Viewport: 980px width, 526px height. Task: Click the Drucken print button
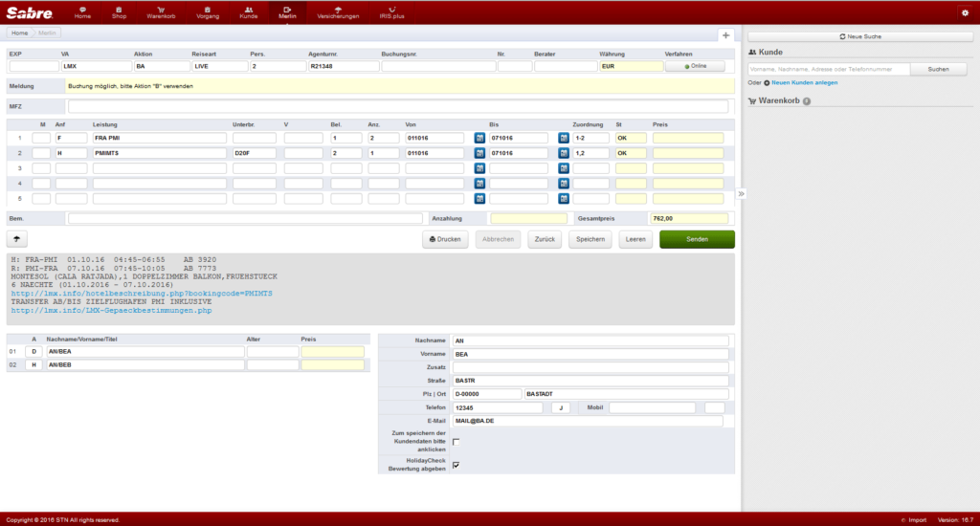(445, 239)
